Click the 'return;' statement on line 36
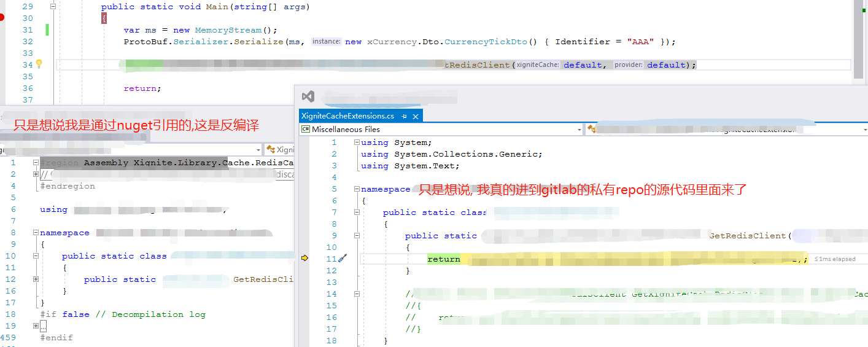 pyautogui.click(x=142, y=88)
